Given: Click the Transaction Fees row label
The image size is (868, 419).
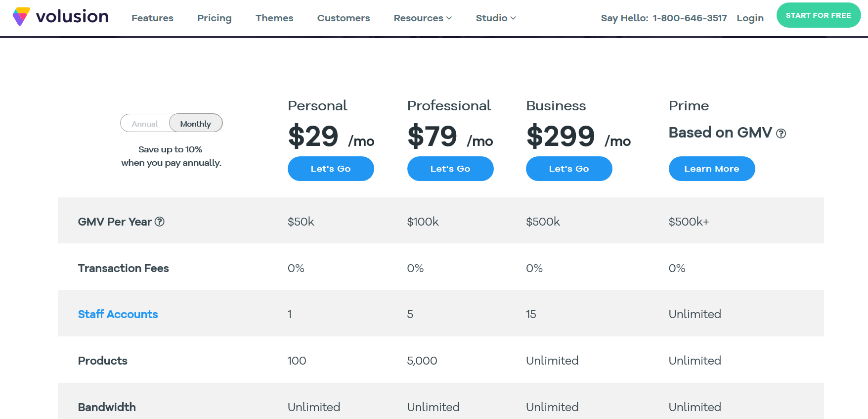Looking at the screenshot, I should (124, 268).
